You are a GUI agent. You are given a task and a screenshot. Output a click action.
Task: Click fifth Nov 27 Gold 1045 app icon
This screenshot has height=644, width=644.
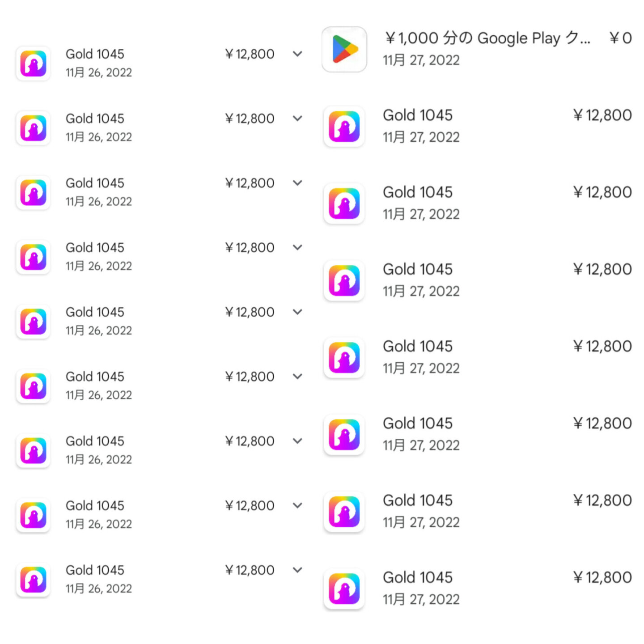(344, 434)
